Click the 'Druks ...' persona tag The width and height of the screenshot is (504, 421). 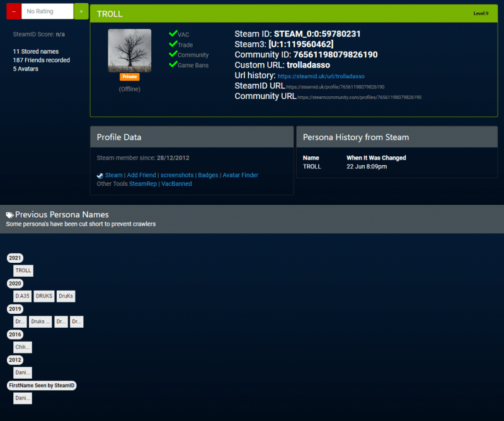coord(40,321)
